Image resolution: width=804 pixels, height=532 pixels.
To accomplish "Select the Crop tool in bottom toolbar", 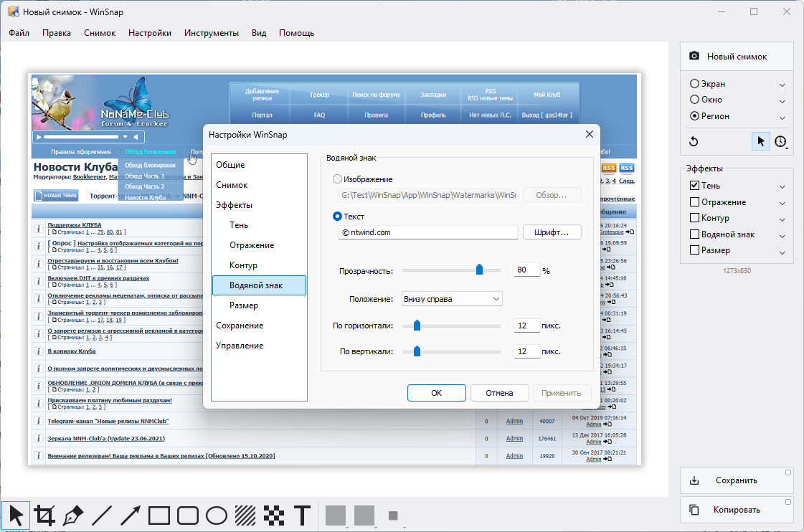I will [44, 516].
